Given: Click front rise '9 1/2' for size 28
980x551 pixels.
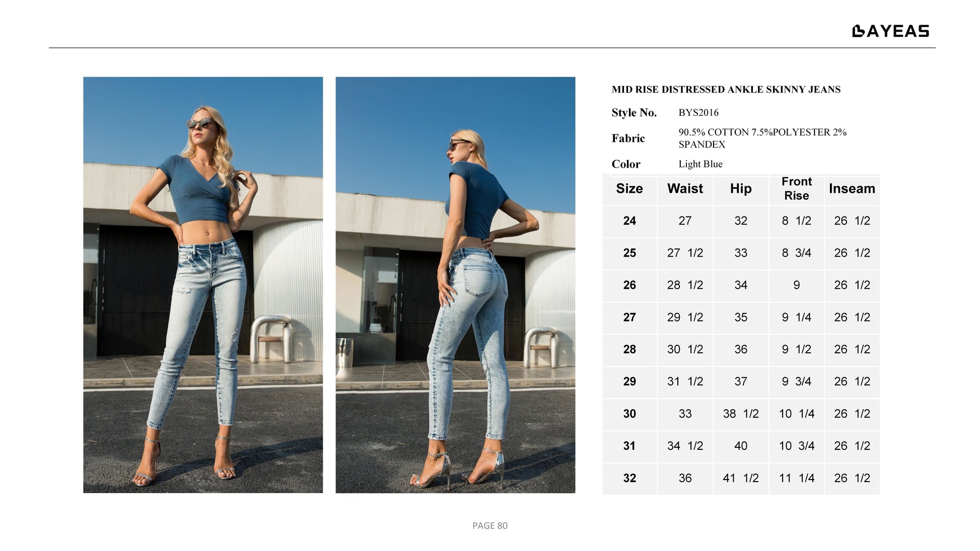Looking at the screenshot, I should pyautogui.click(x=797, y=350).
